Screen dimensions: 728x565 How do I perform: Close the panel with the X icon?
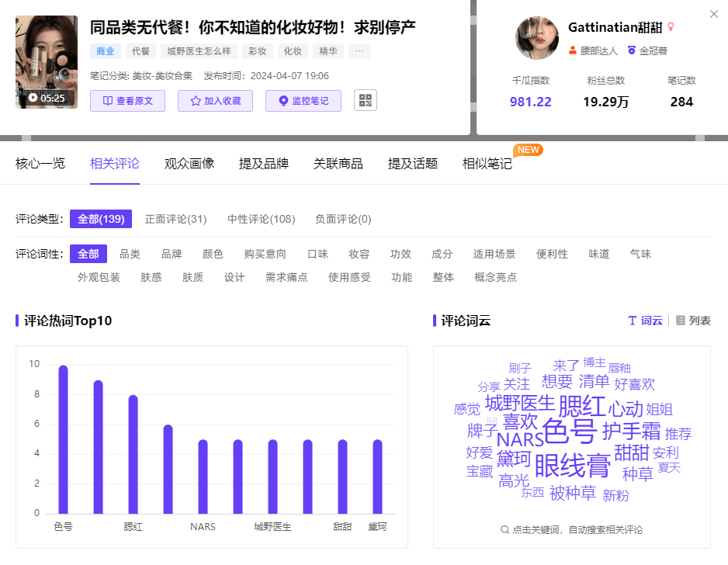713,15
